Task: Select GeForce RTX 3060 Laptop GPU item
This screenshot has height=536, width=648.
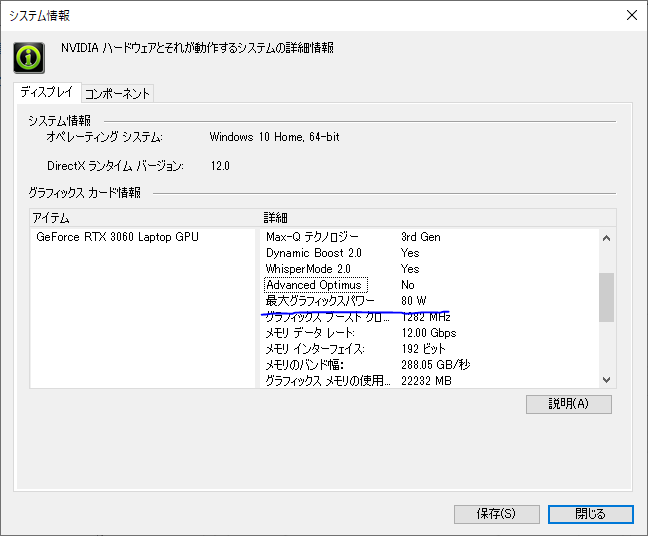Action: click(x=117, y=237)
